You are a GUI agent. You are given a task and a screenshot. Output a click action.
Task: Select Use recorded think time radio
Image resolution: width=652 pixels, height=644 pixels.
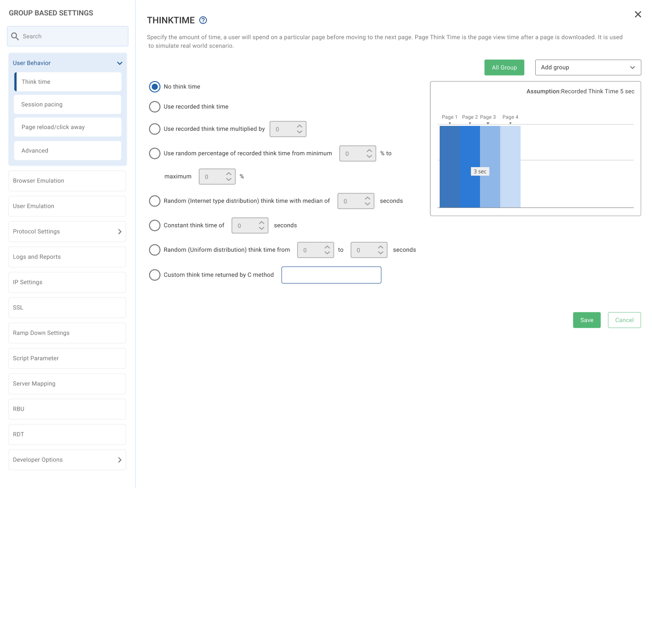click(155, 107)
